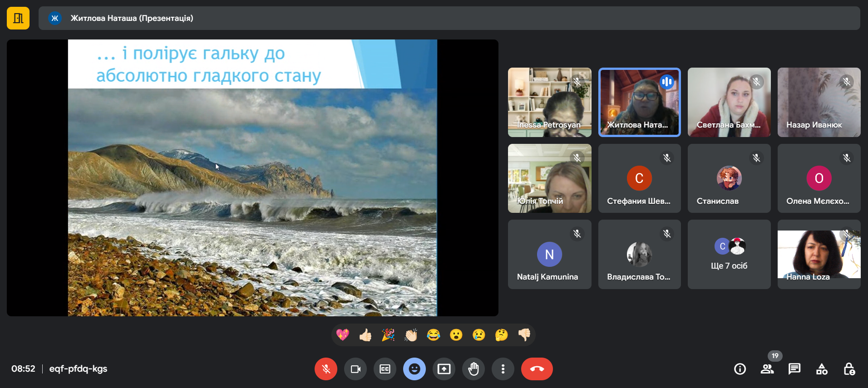Turn on closed captions
The height and width of the screenshot is (388, 868).
[x=385, y=369]
